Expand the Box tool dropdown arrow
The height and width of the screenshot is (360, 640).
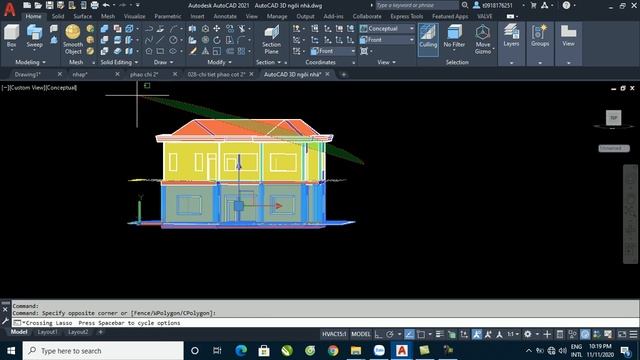[x=11, y=49]
